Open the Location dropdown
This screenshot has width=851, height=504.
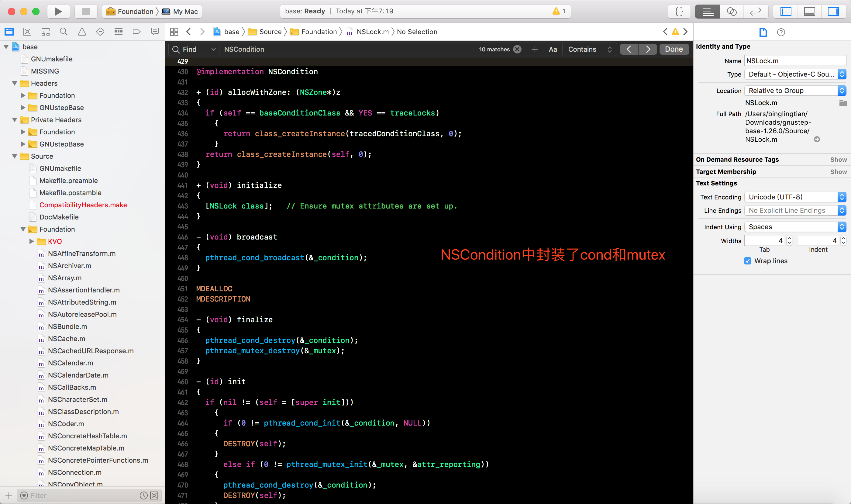[795, 91]
